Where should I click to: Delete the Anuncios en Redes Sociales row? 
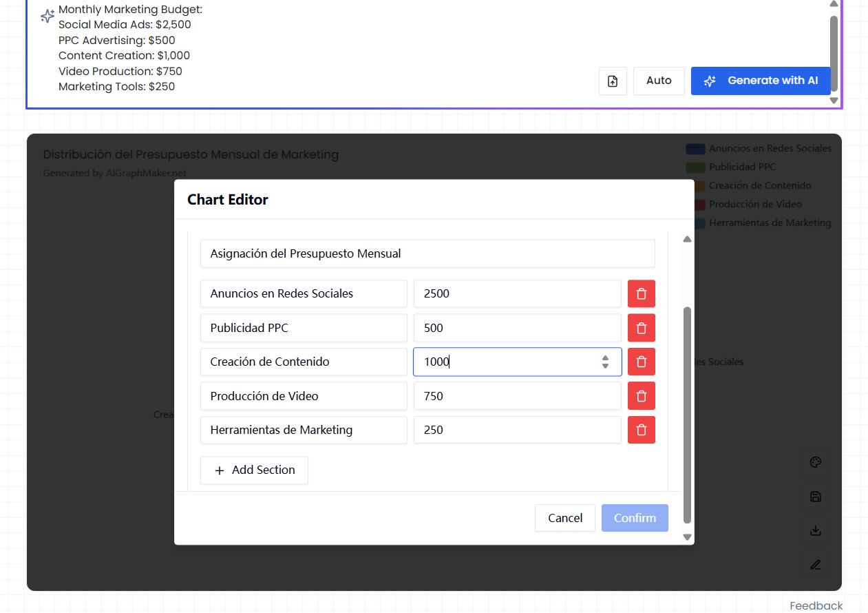tap(641, 293)
